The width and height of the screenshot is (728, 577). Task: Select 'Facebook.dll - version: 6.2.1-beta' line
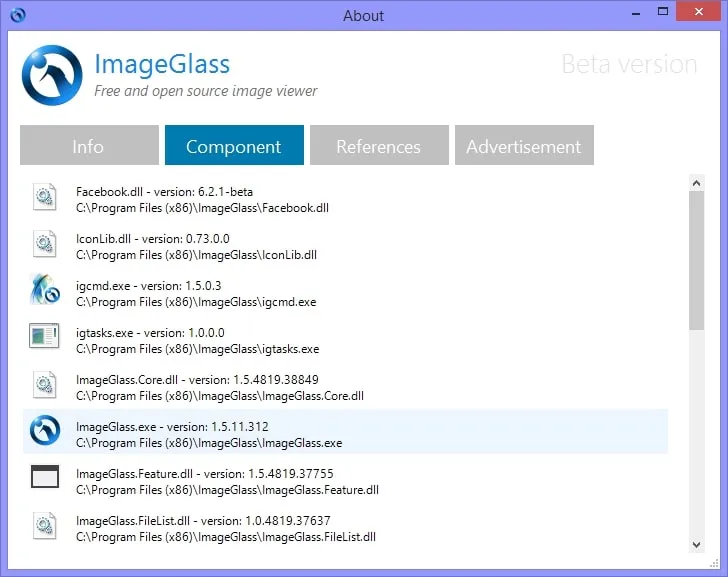tap(164, 192)
